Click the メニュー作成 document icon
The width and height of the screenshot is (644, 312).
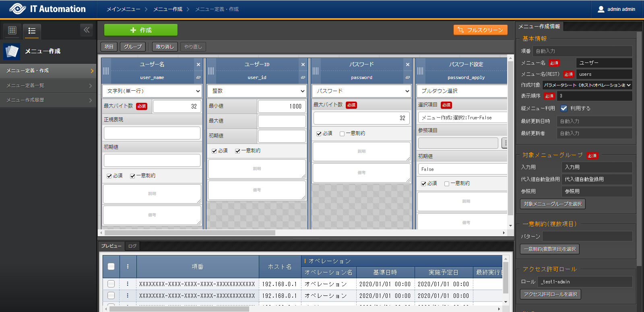(12, 52)
